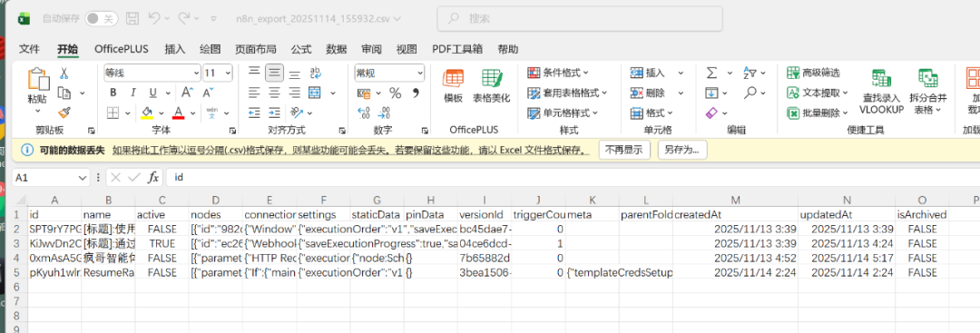This screenshot has width=980, height=333.
Task: Open the number format dropdown showing 常规
Action: tap(419, 73)
